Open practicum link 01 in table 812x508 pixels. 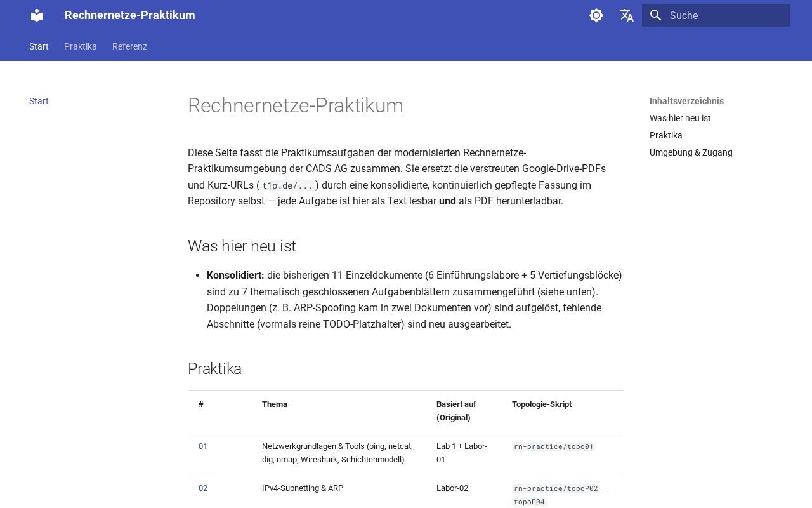coord(203,446)
